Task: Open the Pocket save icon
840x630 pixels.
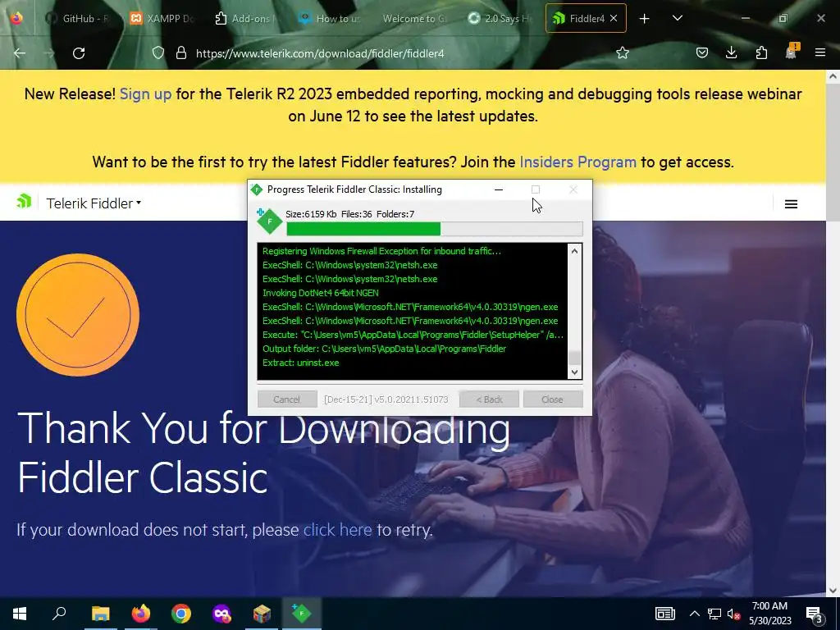Action: [x=702, y=53]
